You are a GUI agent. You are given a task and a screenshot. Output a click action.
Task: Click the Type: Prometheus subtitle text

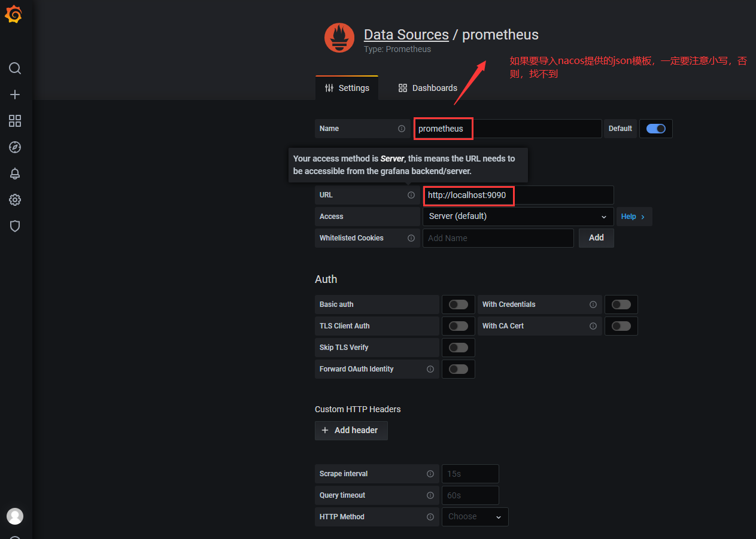[397, 50]
